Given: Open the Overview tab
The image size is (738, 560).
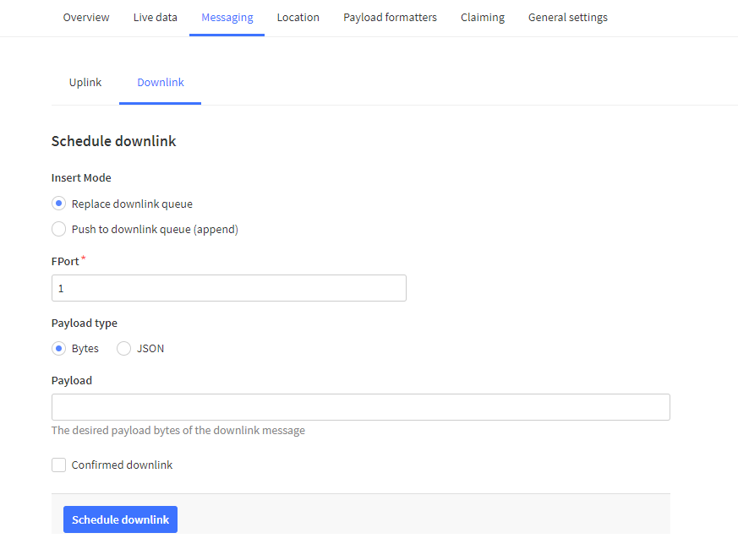Looking at the screenshot, I should 86,17.
